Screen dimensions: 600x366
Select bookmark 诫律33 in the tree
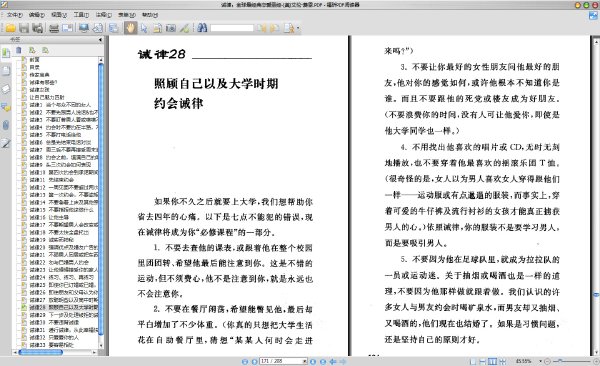point(51,345)
